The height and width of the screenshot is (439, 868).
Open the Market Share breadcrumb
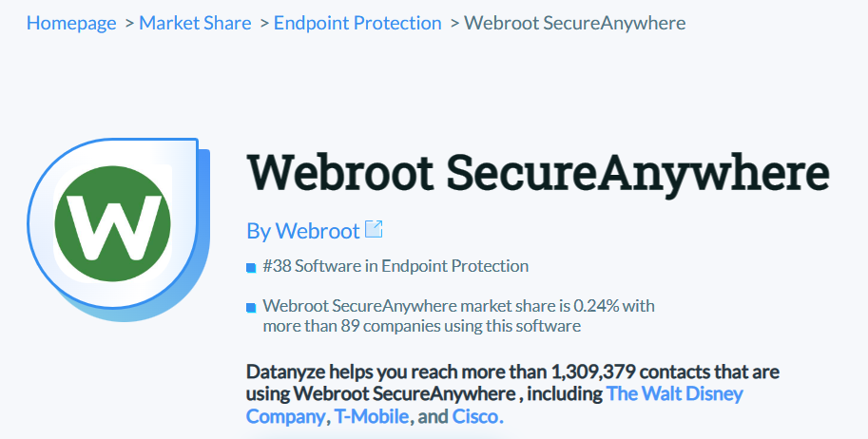(195, 22)
